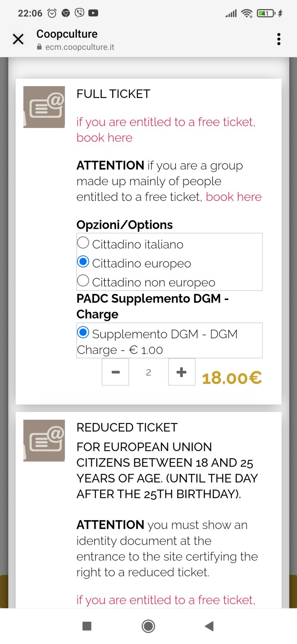Click the ticket quantity field showing 2
297x644 pixels.
pyautogui.click(x=149, y=372)
